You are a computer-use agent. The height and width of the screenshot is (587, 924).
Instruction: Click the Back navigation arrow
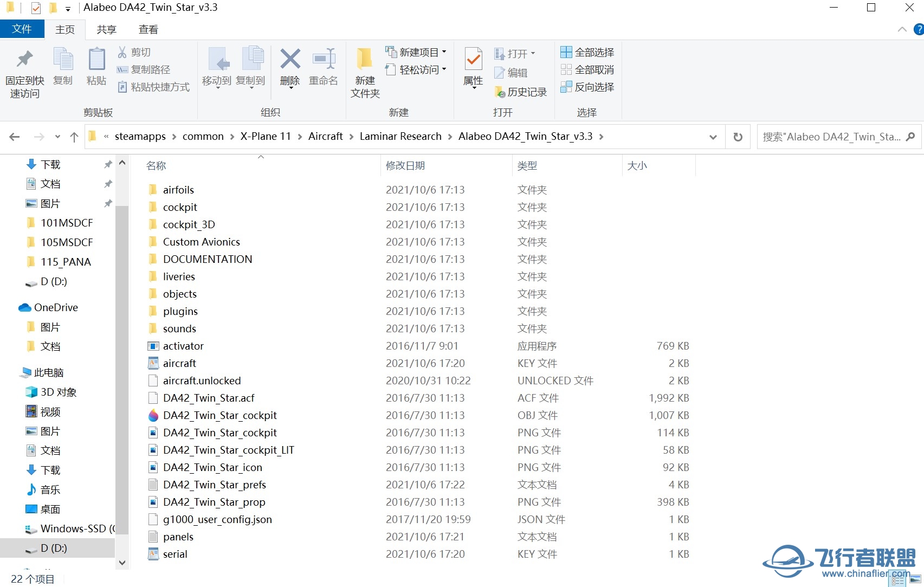click(15, 137)
